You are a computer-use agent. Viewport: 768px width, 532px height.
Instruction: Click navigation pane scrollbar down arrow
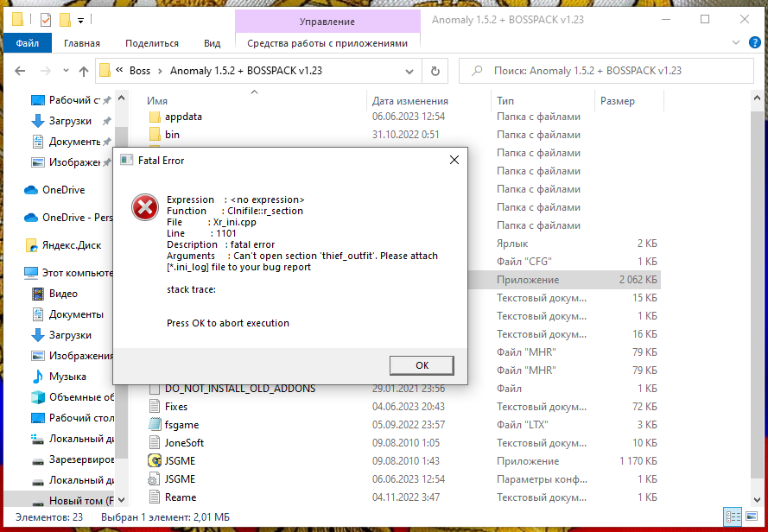point(122,500)
